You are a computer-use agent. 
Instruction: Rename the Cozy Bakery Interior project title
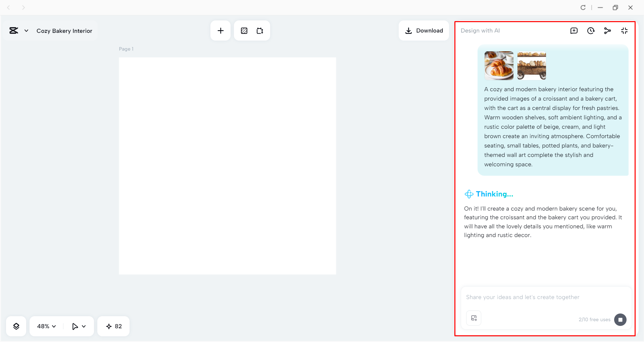click(x=64, y=31)
